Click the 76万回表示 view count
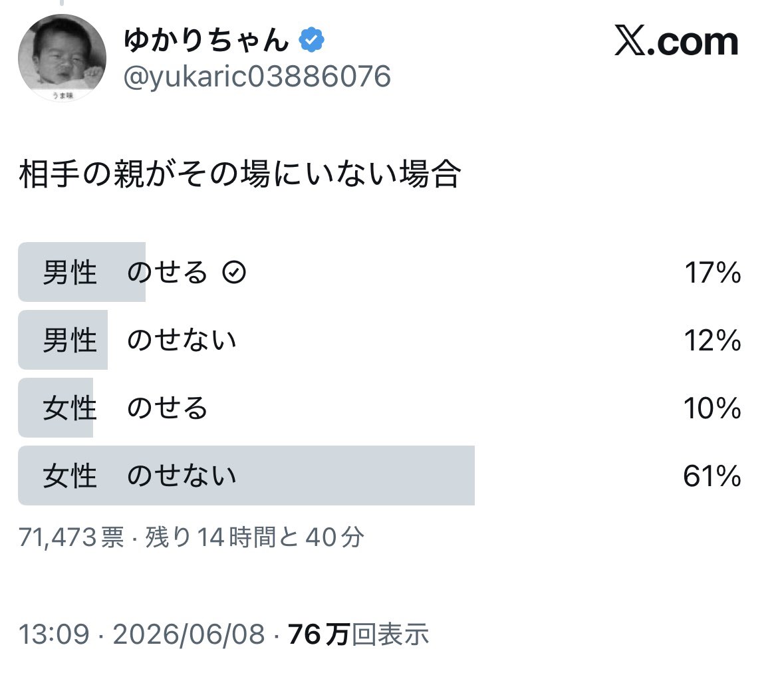Image resolution: width=784 pixels, height=681 pixels. [x=358, y=634]
